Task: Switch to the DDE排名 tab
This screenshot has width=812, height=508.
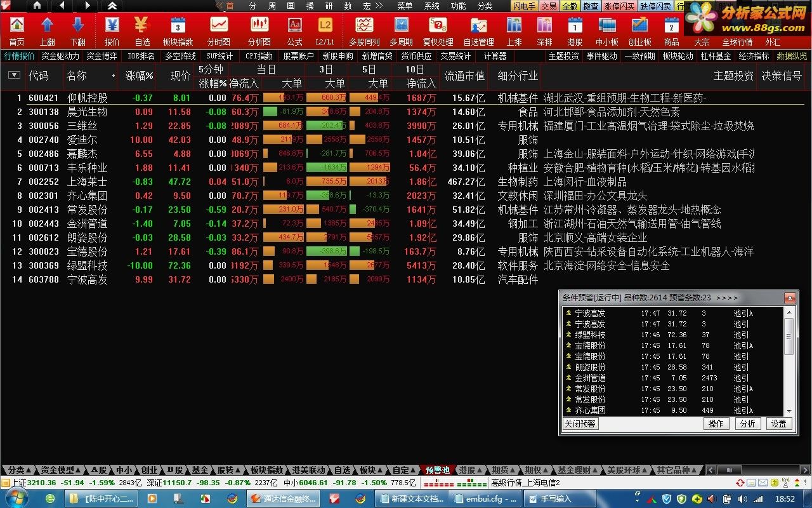Action: (x=141, y=56)
